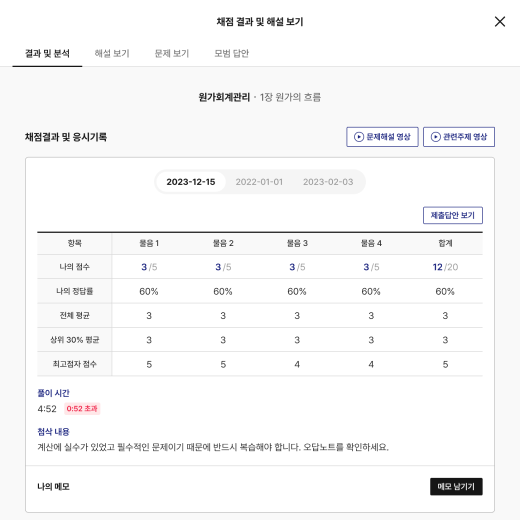Click the total score 12/20
Image resolution: width=520 pixels, height=520 pixels.
click(445, 267)
